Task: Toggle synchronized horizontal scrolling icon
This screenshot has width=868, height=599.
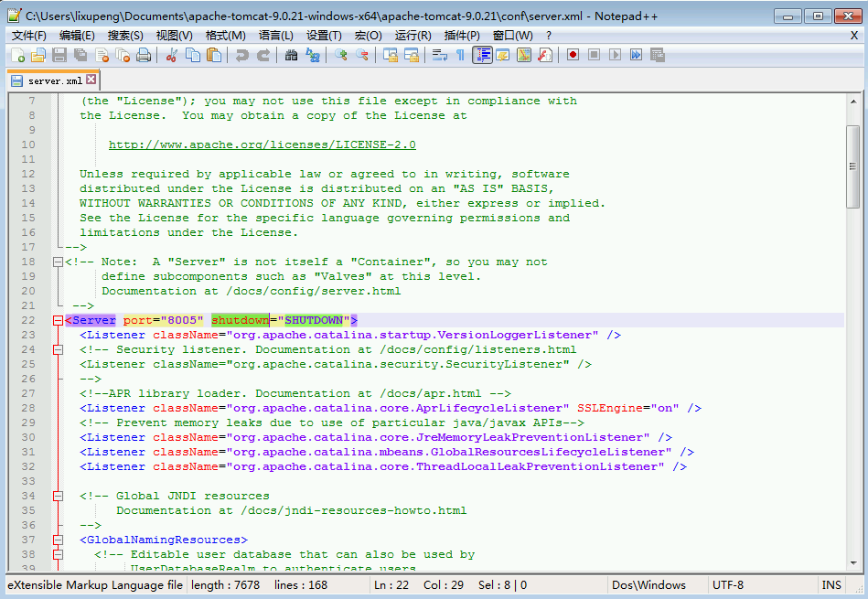Action: (412, 55)
